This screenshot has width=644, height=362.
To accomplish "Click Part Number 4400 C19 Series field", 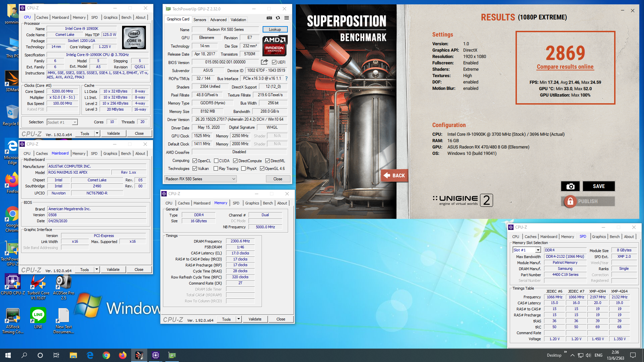I will (565, 275).
